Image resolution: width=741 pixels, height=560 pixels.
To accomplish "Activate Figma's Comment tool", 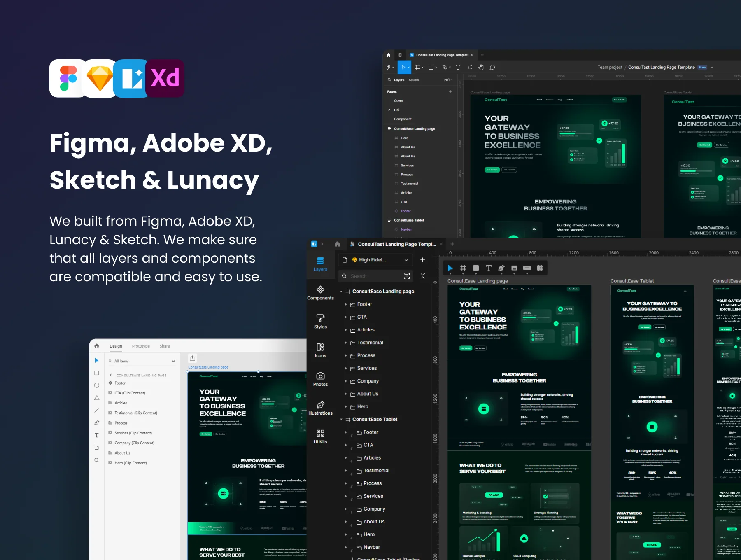I will [x=492, y=67].
